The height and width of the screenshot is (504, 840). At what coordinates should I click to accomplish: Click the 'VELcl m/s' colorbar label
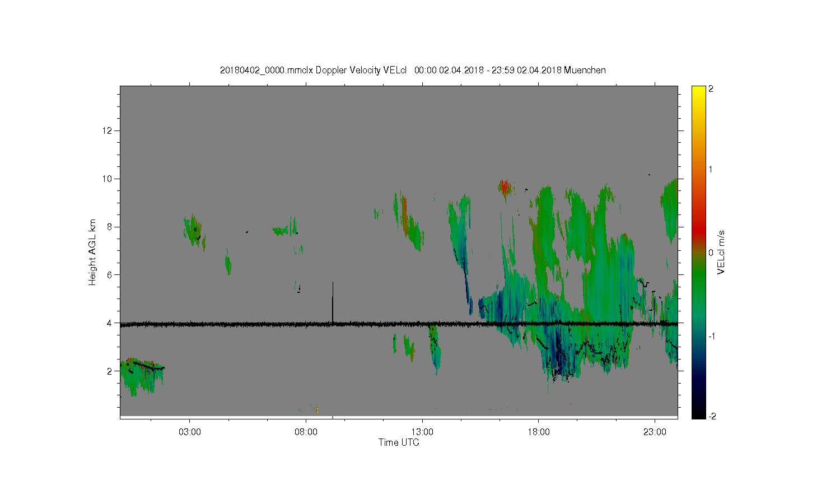(x=721, y=252)
